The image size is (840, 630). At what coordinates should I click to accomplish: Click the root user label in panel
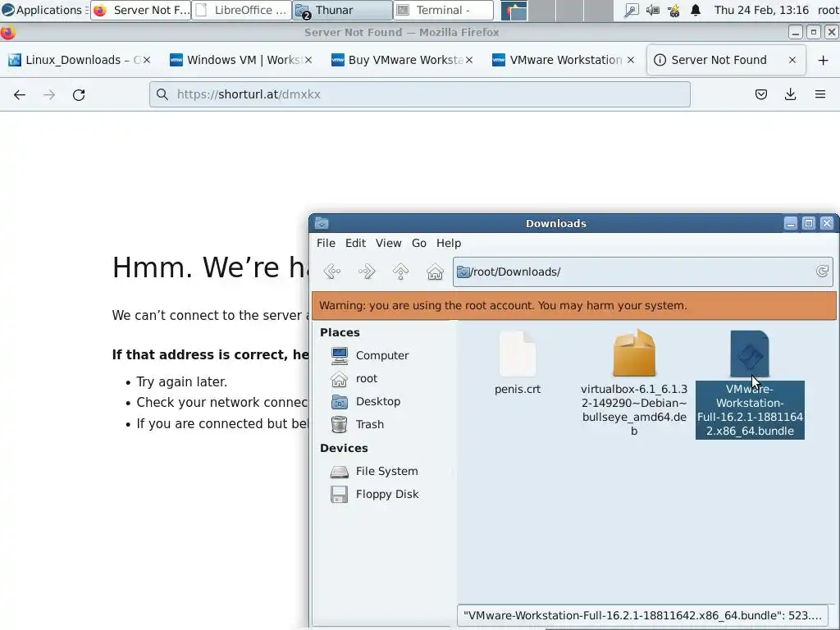tap(828, 10)
